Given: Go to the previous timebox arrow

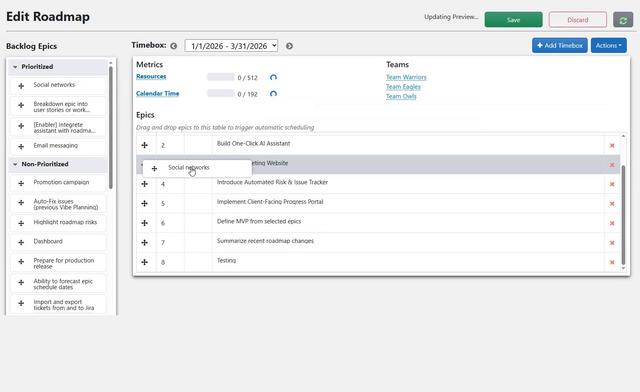Looking at the screenshot, I should [173, 46].
